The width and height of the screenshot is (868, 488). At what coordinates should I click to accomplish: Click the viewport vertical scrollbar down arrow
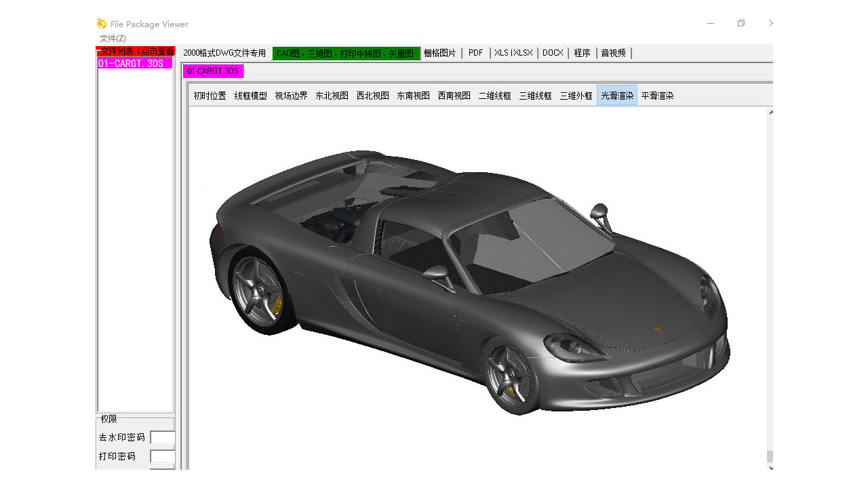770,466
